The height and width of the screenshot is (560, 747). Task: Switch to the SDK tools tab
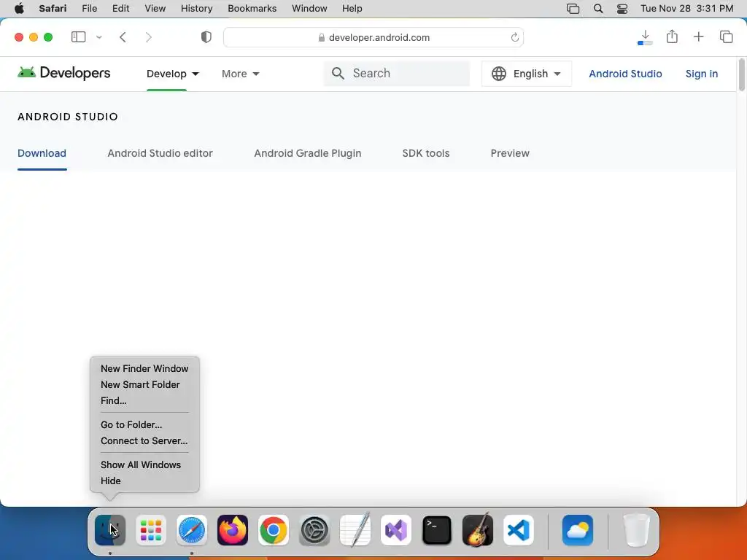[426, 153]
